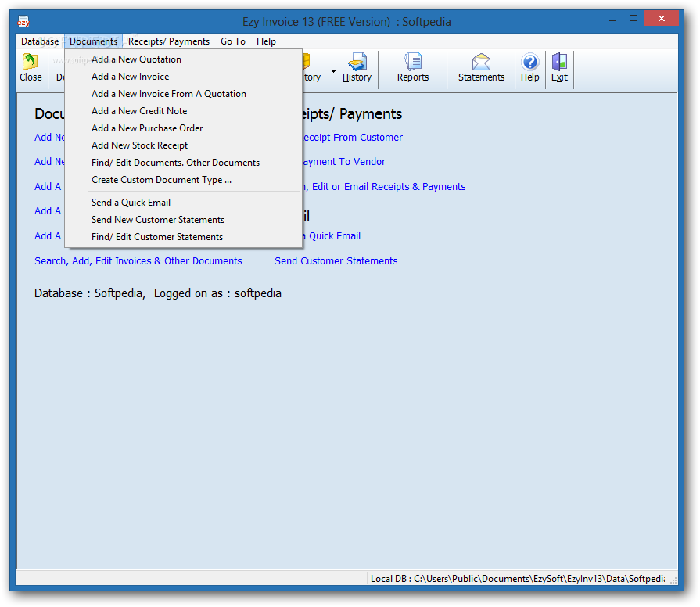Open Edit or Email Receipts & Payments link

(384, 187)
